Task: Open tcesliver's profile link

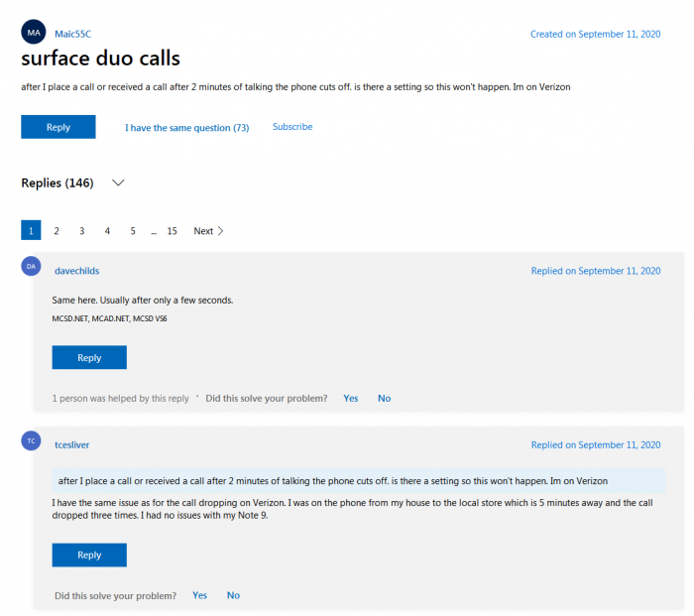Action: [72, 445]
